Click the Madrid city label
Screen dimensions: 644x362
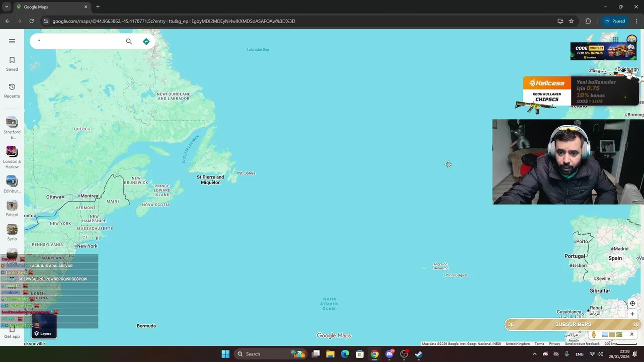click(621, 248)
